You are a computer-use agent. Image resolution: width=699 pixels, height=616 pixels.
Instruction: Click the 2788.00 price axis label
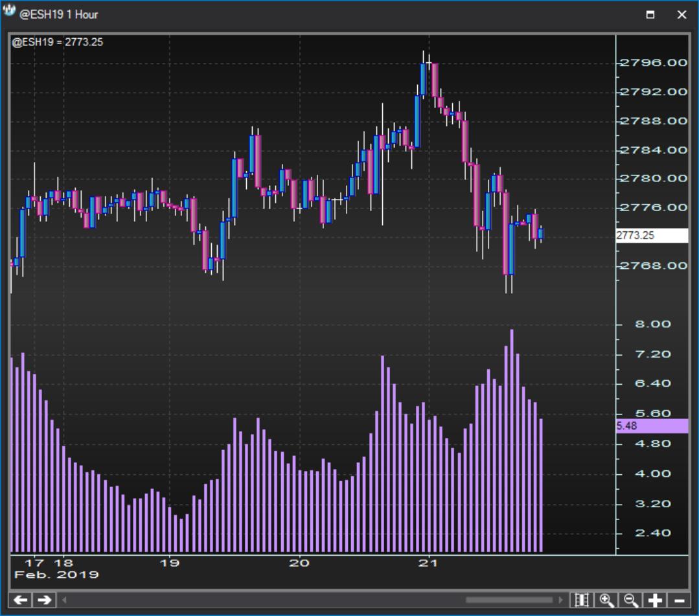pyautogui.click(x=654, y=121)
